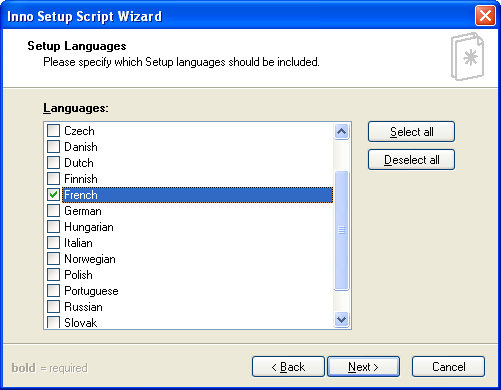The width and height of the screenshot is (501, 390).
Task: Check the Czech language checkbox
Action: pyautogui.click(x=53, y=131)
